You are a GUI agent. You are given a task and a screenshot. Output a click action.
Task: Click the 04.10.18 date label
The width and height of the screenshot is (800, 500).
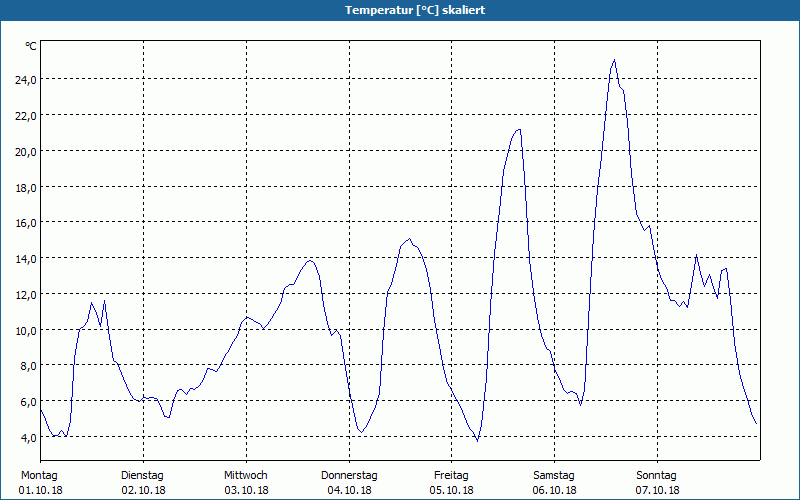coord(349,490)
